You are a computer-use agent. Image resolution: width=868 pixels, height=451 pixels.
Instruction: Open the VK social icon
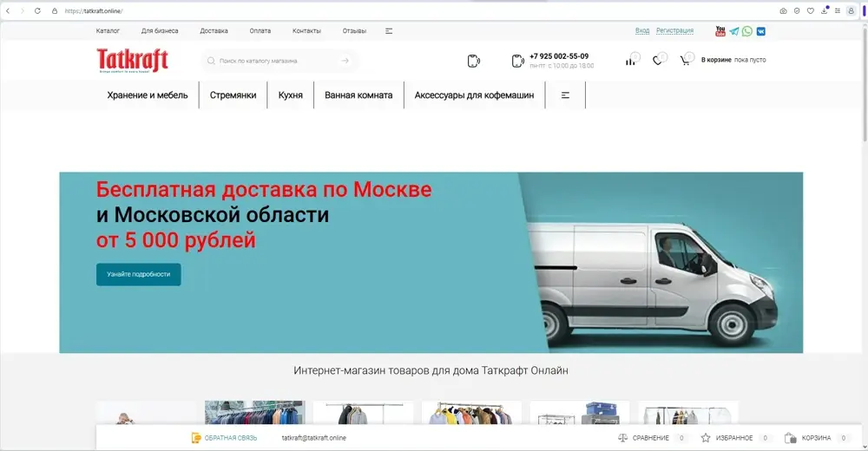pos(761,31)
